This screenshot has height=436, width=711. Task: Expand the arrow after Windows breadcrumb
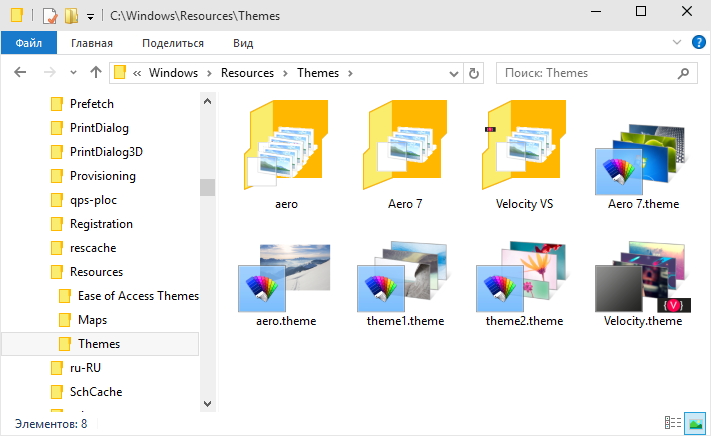[209, 73]
